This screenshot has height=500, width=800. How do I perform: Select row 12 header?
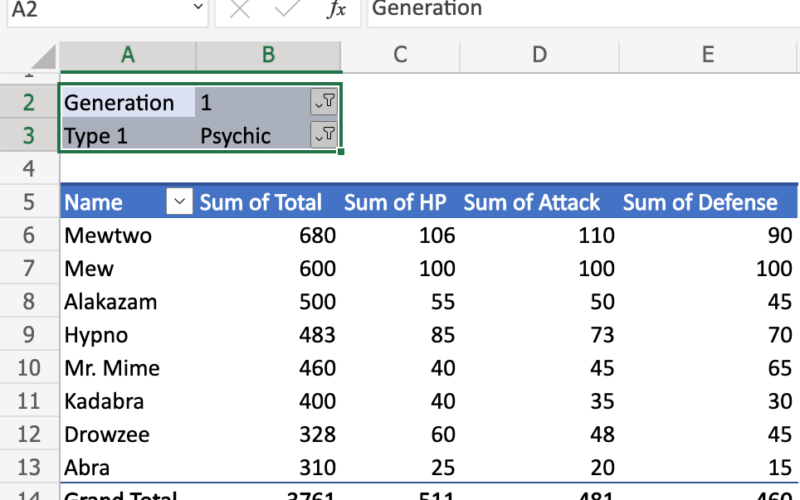[x=29, y=434]
